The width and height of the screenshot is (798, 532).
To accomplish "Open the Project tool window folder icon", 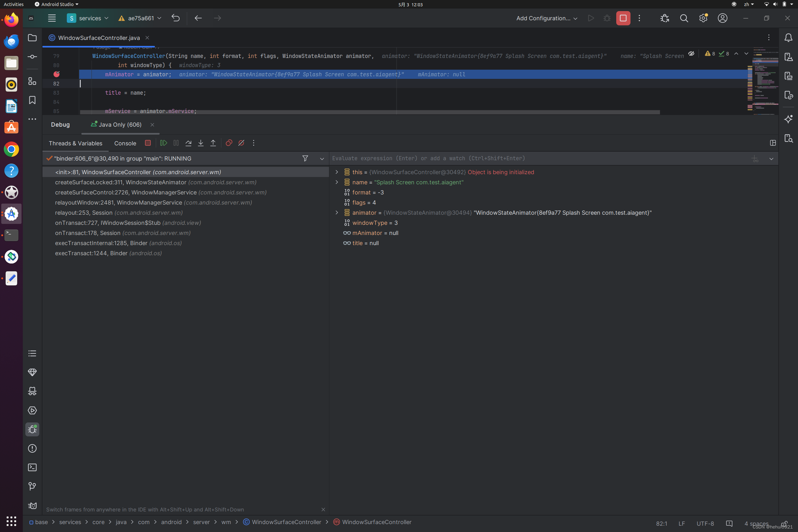I will click(32, 38).
